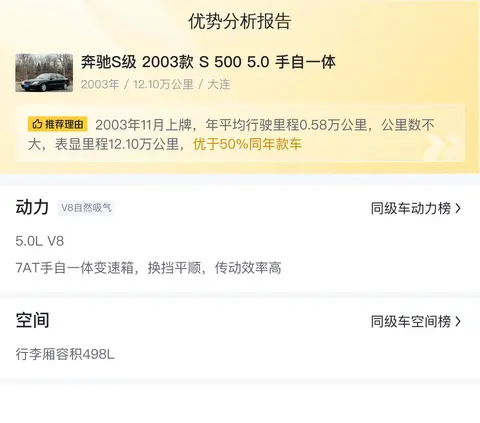Tap the 行李厢容积498L line

tap(65, 354)
